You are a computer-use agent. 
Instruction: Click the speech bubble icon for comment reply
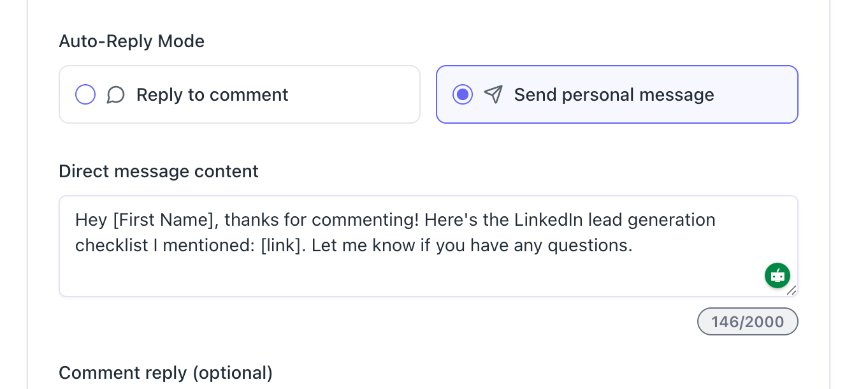coord(115,95)
